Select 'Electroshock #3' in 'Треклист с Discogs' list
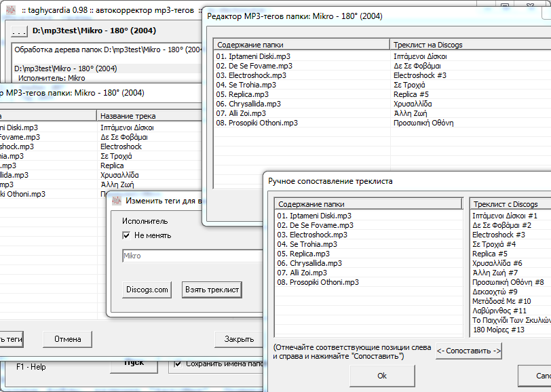 [499, 235]
